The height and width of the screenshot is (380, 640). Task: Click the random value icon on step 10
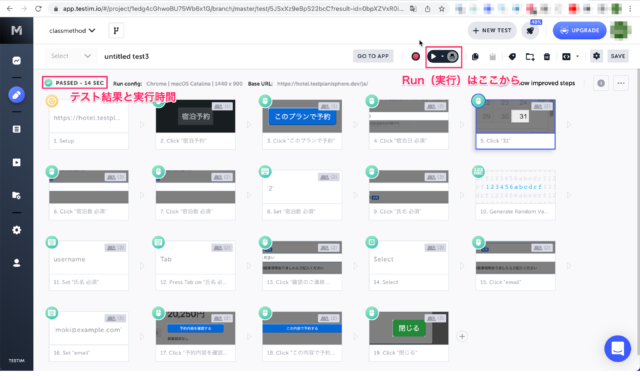(x=478, y=171)
